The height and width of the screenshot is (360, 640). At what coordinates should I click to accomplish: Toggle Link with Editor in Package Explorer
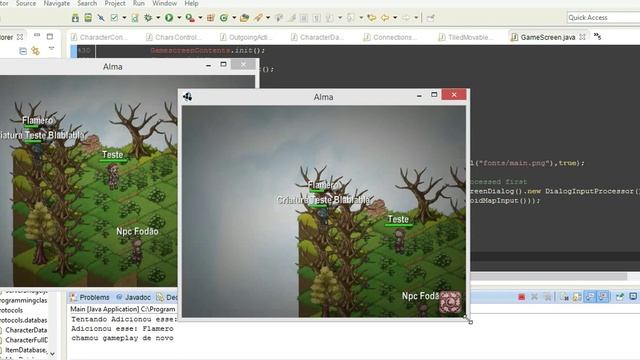[x=36, y=51]
